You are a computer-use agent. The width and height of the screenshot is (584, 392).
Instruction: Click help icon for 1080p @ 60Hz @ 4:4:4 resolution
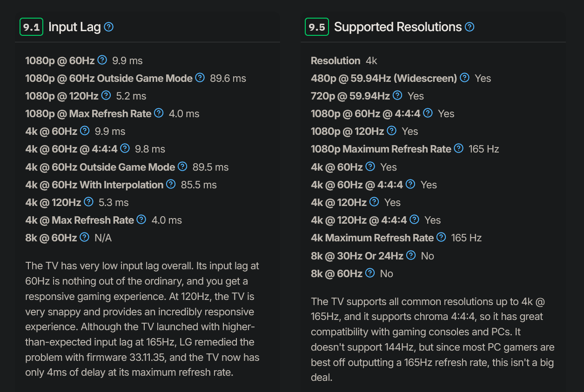pyautogui.click(x=428, y=113)
